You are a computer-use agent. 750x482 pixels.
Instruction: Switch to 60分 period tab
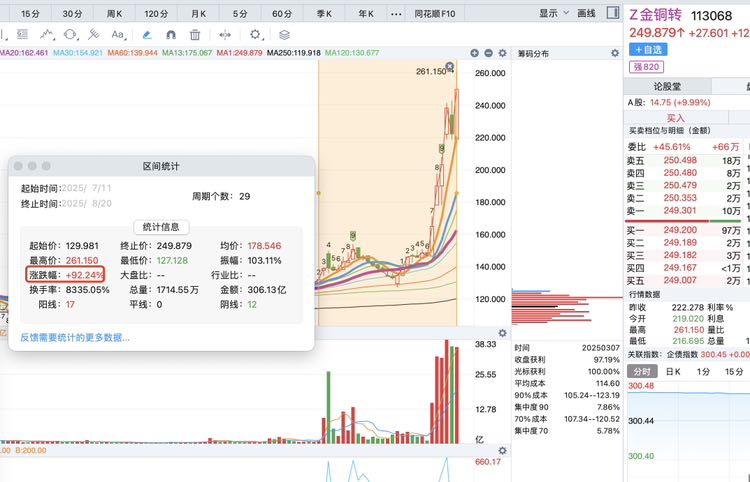282,14
